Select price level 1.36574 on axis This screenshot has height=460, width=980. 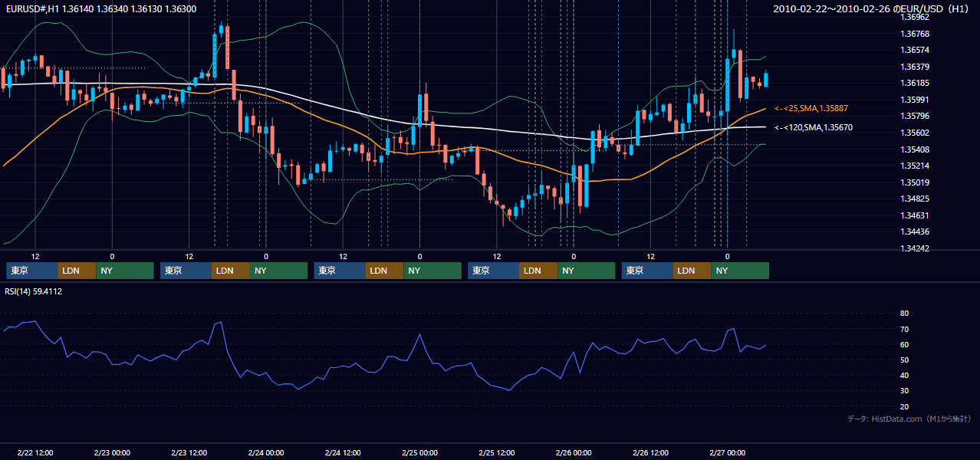click(x=914, y=50)
